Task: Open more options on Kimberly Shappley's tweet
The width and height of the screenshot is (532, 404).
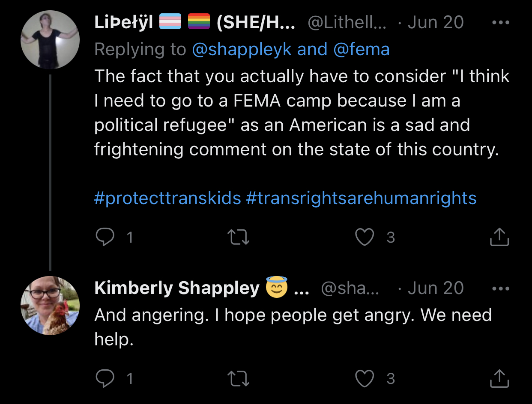Action: tap(500, 288)
